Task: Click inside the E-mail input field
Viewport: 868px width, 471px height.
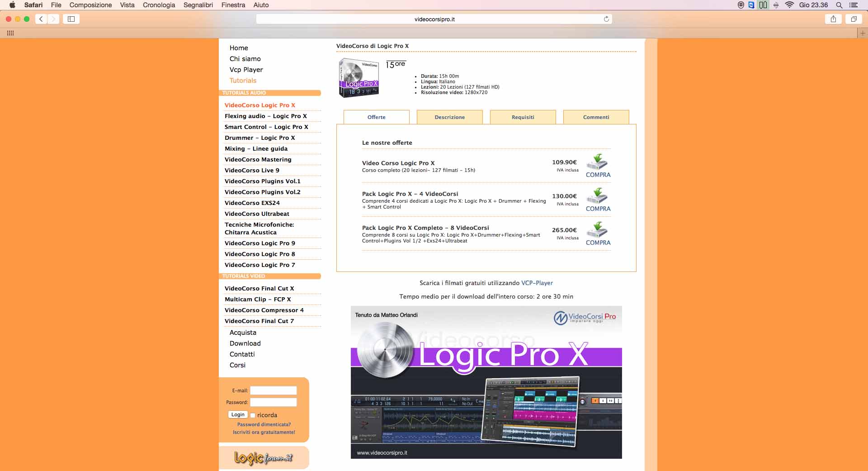Action: (x=273, y=390)
